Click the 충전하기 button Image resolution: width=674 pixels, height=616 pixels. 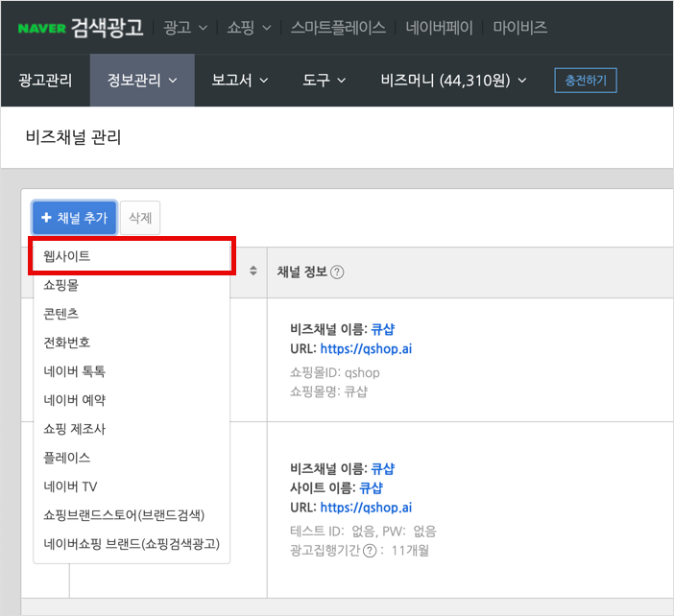pyautogui.click(x=586, y=81)
